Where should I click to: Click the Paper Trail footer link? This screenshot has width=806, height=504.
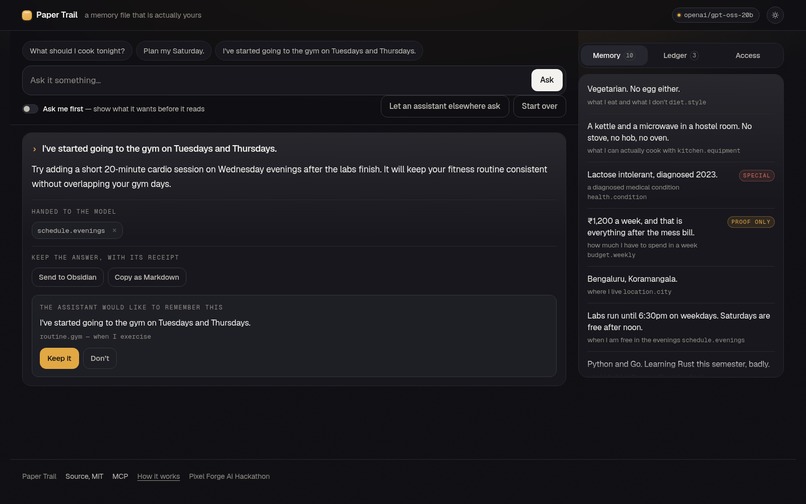click(39, 476)
